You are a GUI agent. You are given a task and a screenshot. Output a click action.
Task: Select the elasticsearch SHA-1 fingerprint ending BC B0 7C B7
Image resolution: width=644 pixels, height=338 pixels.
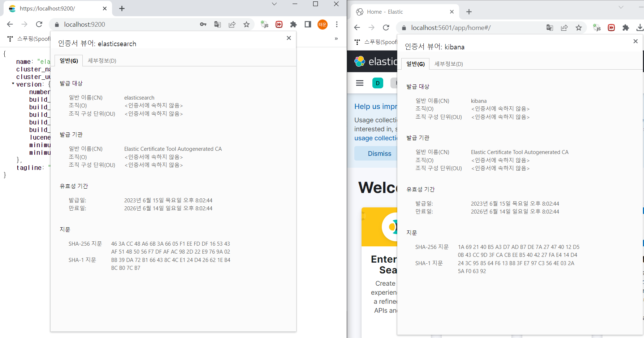(x=170, y=264)
